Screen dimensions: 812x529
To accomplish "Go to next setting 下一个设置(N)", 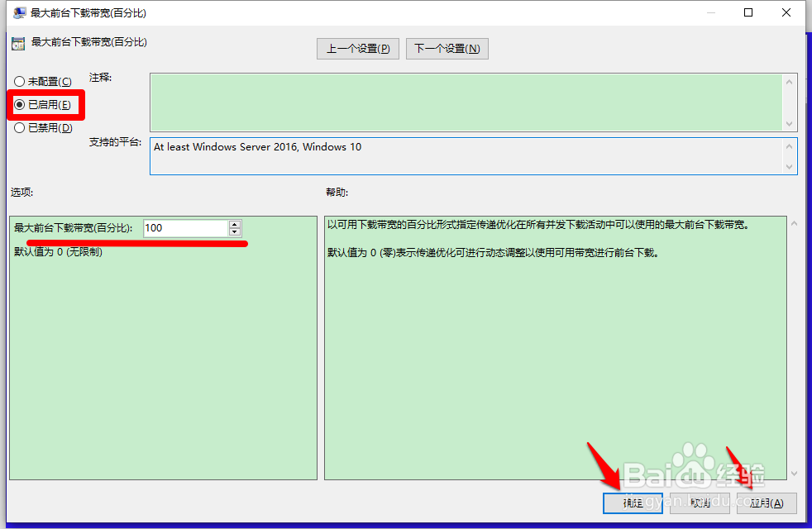I will point(447,49).
